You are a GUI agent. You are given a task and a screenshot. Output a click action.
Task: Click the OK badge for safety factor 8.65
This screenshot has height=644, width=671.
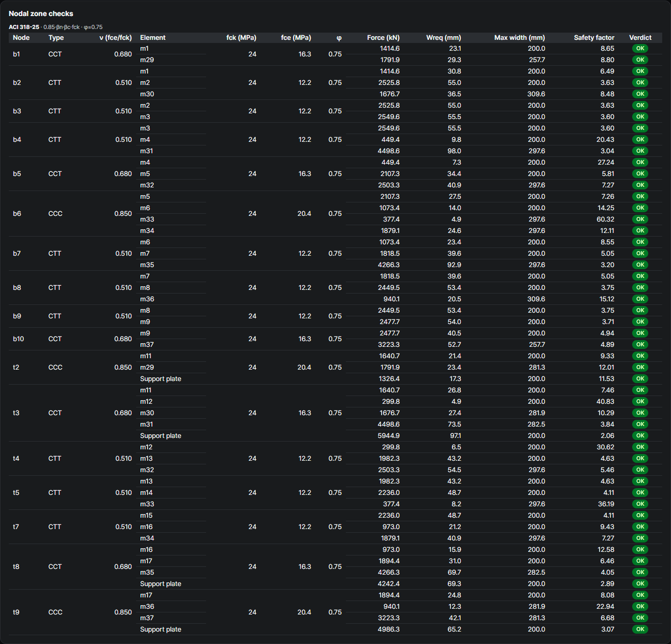[640, 48]
